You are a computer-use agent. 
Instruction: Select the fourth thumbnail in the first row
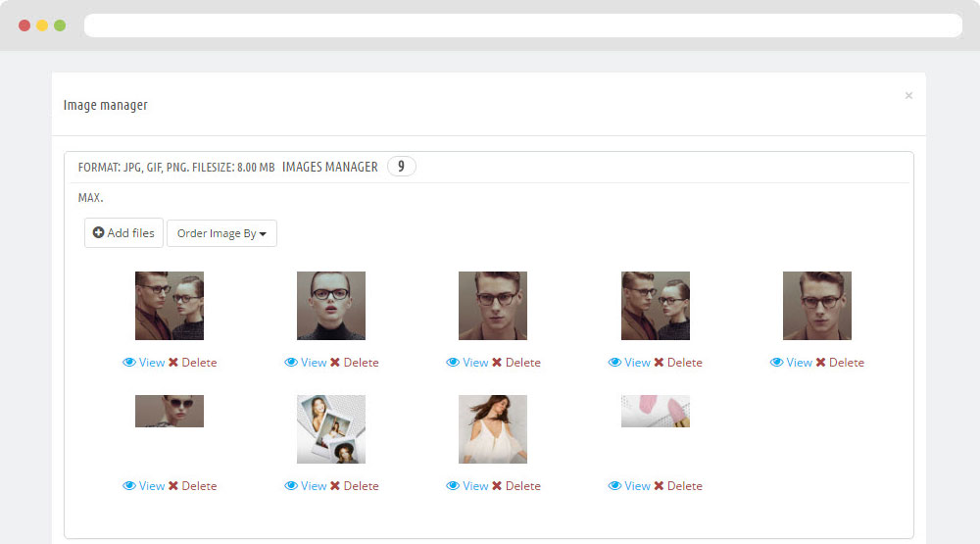tap(656, 306)
